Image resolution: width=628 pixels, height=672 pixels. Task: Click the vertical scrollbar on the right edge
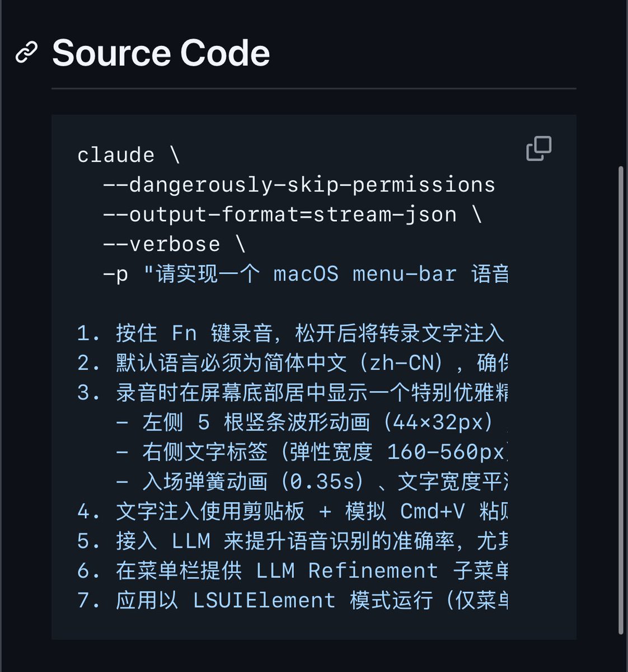pyautogui.click(x=620, y=400)
